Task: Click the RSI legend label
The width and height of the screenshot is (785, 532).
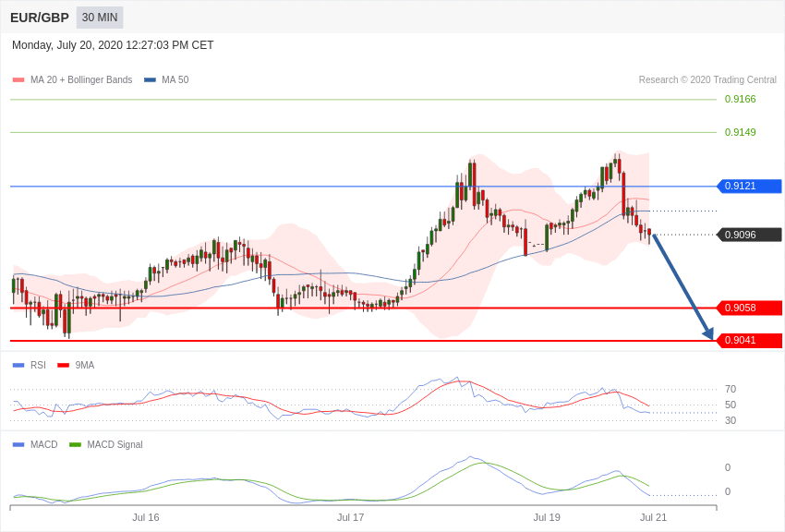Action: tap(38, 366)
